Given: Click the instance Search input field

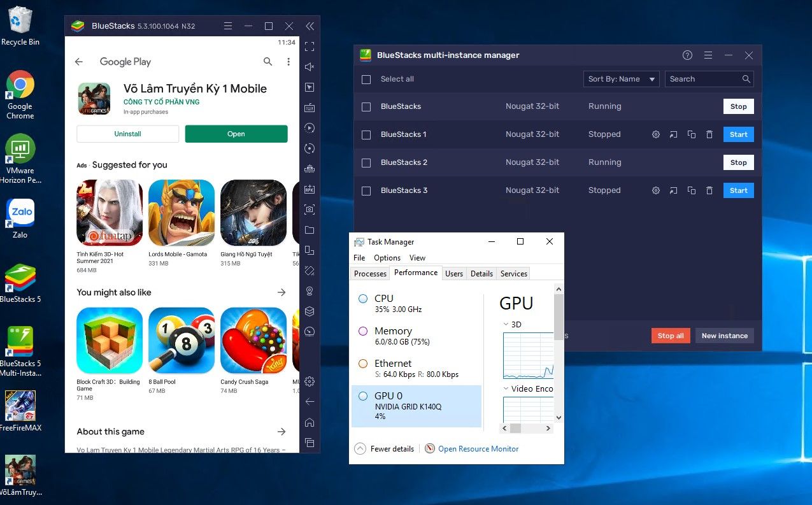Looking at the screenshot, I should (702, 79).
